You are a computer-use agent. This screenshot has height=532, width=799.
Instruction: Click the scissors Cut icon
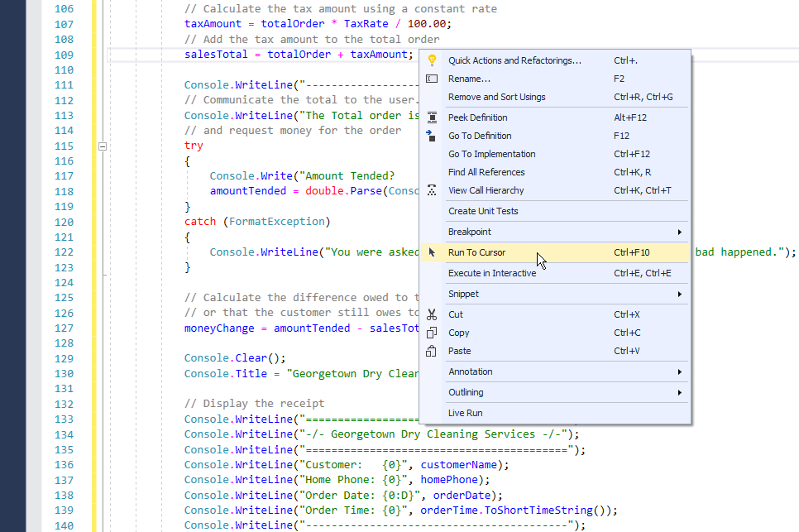(432, 314)
